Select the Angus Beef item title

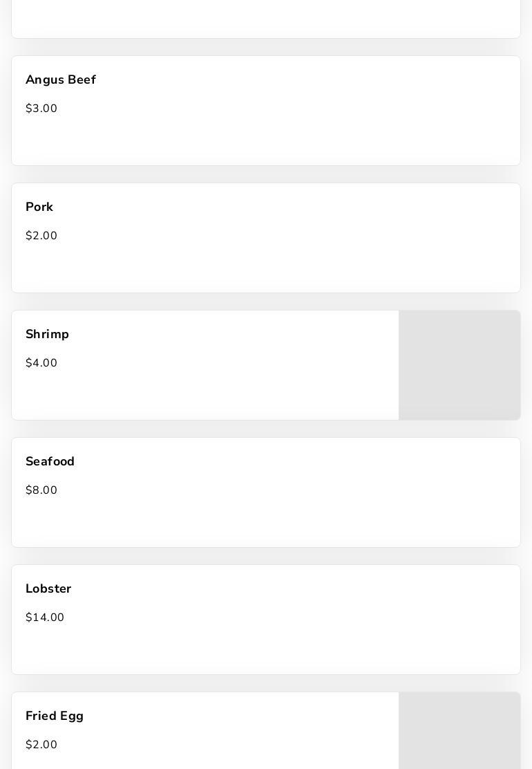pyautogui.click(x=61, y=80)
